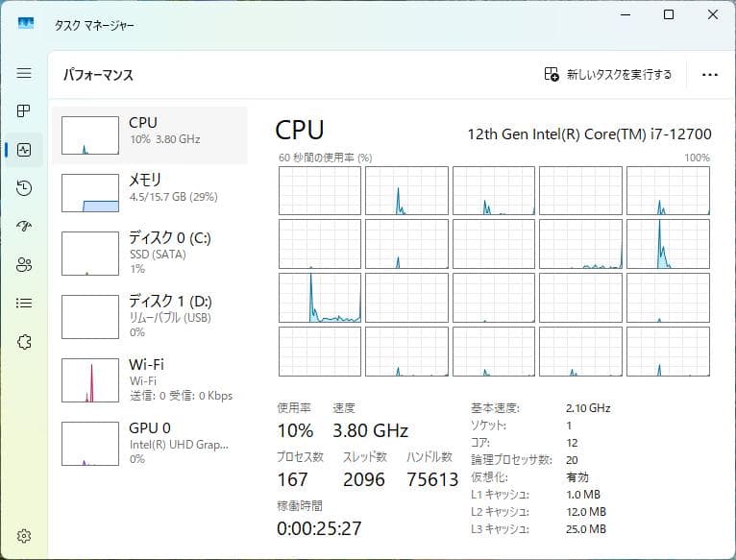
Task: Open the Startup apps page icon
Action: [x=24, y=226]
